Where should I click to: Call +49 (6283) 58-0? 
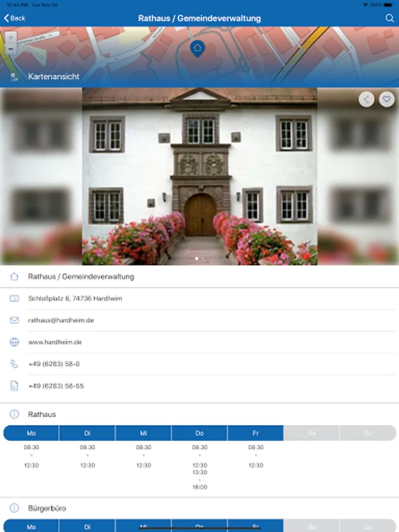click(54, 364)
